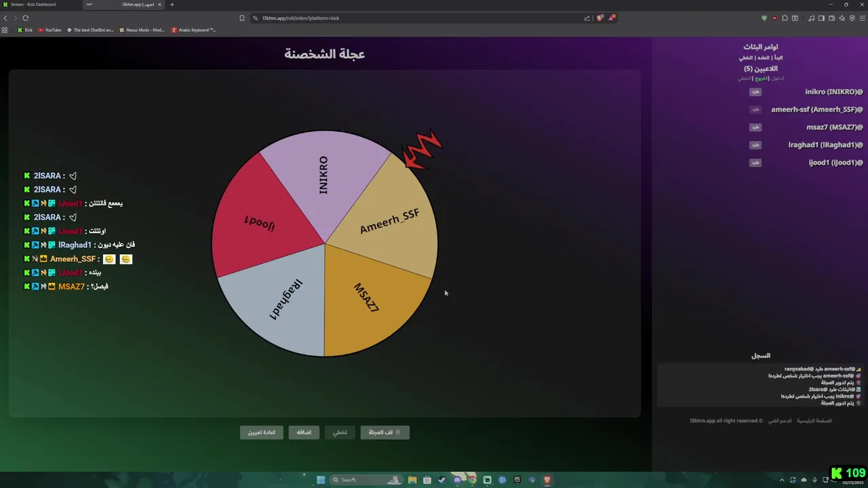The height and width of the screenshot is (488, 868).
Task: Reload the current page
Action: 26,18
